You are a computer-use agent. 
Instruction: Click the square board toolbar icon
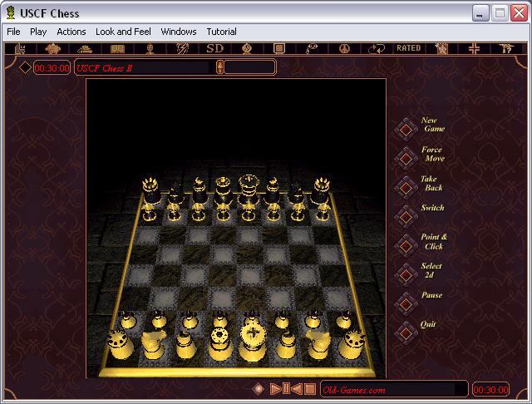(279, 48)
